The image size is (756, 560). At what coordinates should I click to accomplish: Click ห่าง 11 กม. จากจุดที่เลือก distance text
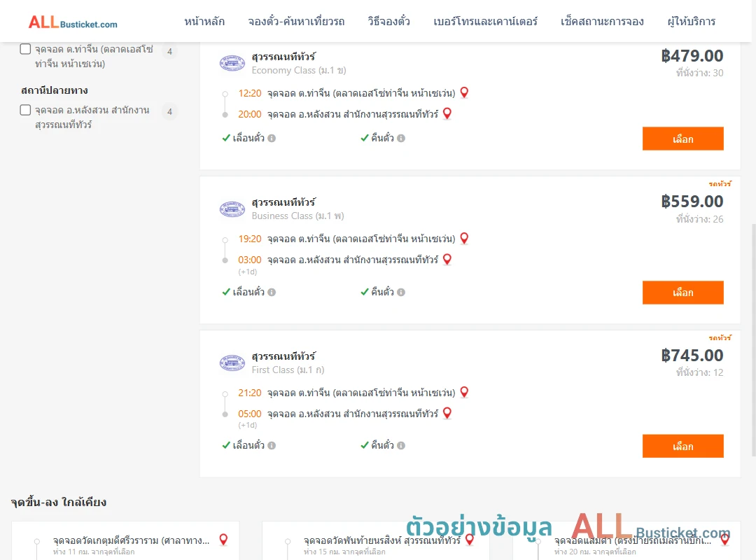pos(94,552)
